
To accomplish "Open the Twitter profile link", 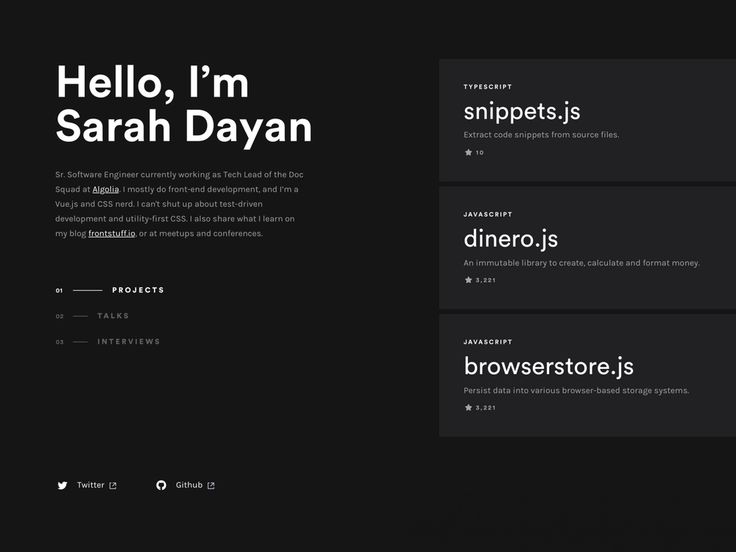I will click(91, 485).
